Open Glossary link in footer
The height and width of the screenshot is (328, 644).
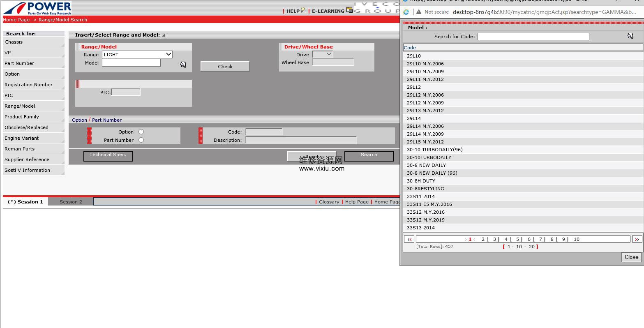[329, 202]
